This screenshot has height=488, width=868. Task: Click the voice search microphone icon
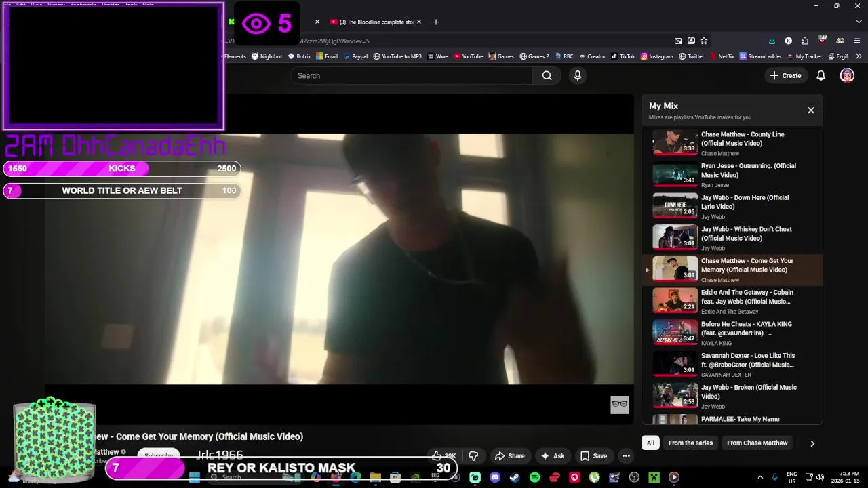(x=578, y=75)
